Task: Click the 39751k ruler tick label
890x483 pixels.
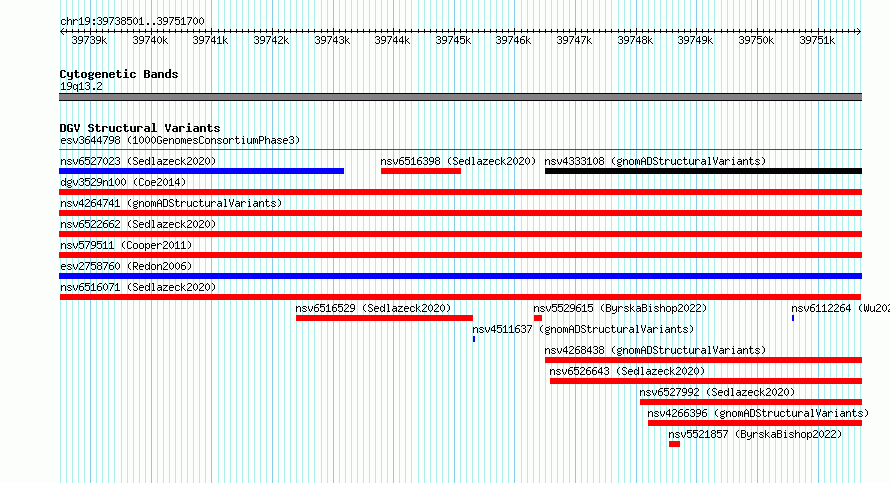Action: point(817,40)
